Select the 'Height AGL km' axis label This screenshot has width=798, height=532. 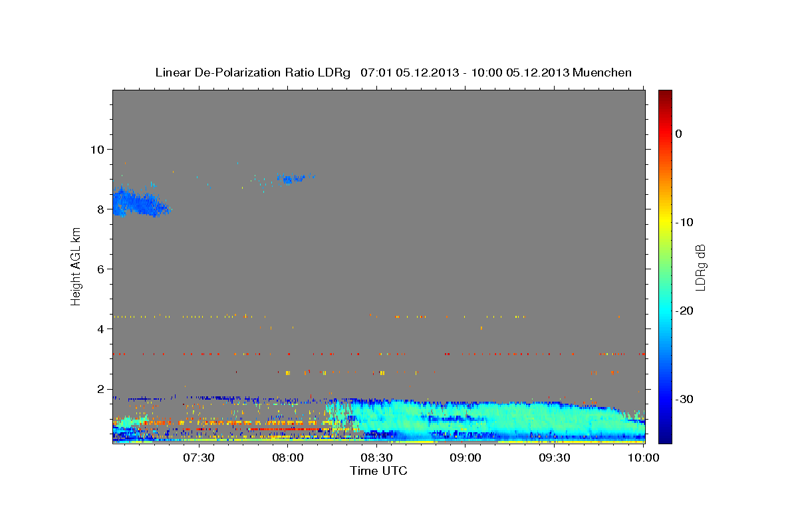coord(76,265)
